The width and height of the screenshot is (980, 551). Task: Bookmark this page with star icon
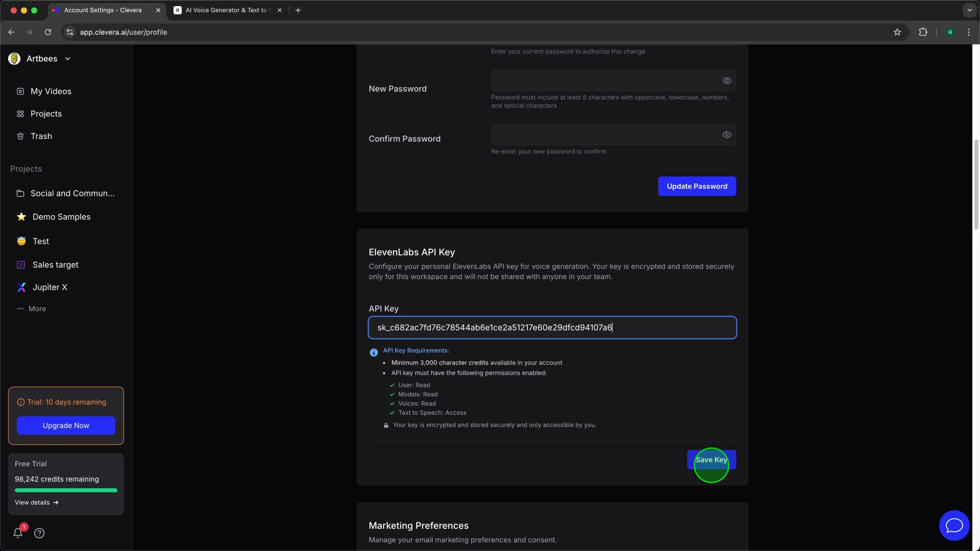(897, 32)
